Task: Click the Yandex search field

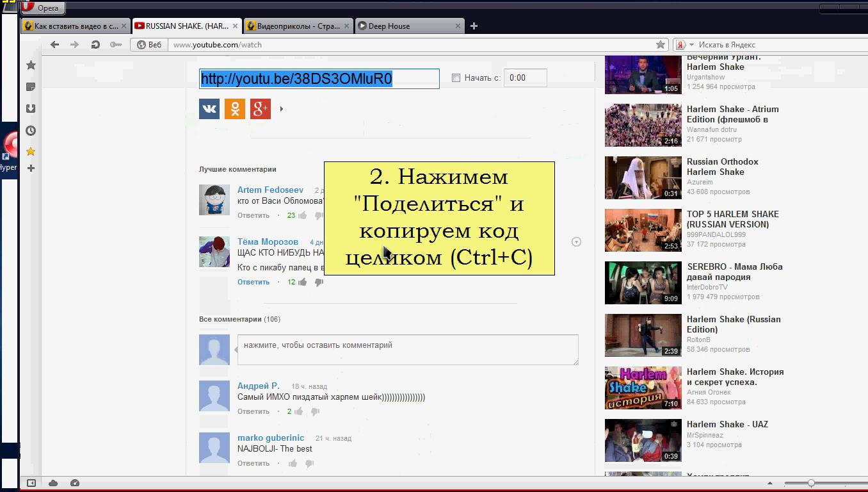Action: click(771, 45)
